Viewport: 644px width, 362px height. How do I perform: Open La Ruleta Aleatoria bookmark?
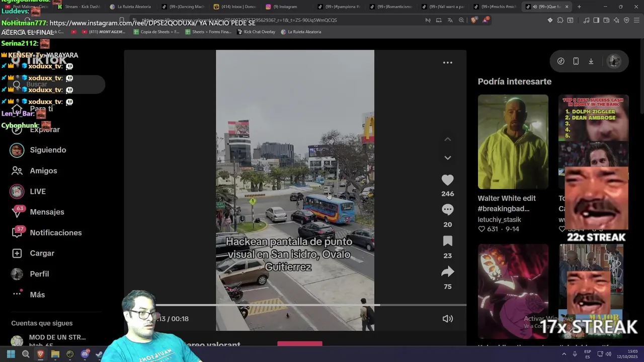[x=301, y=32]
